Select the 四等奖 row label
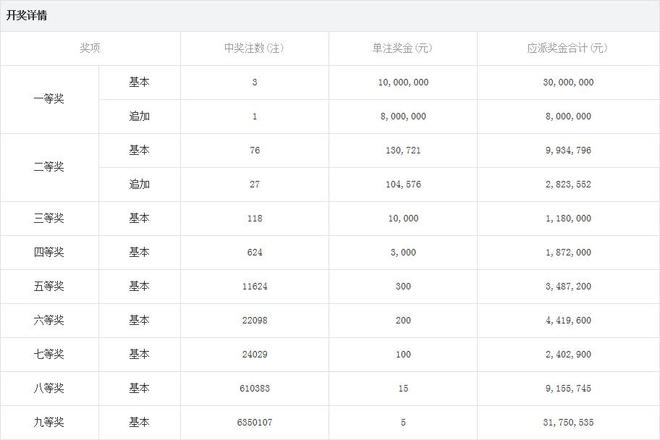This screenshot has width=660, height=440. (49, 252)
